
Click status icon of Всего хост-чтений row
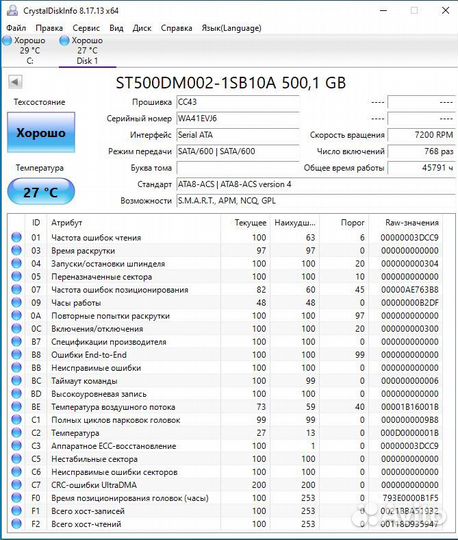tap(16, 524)
